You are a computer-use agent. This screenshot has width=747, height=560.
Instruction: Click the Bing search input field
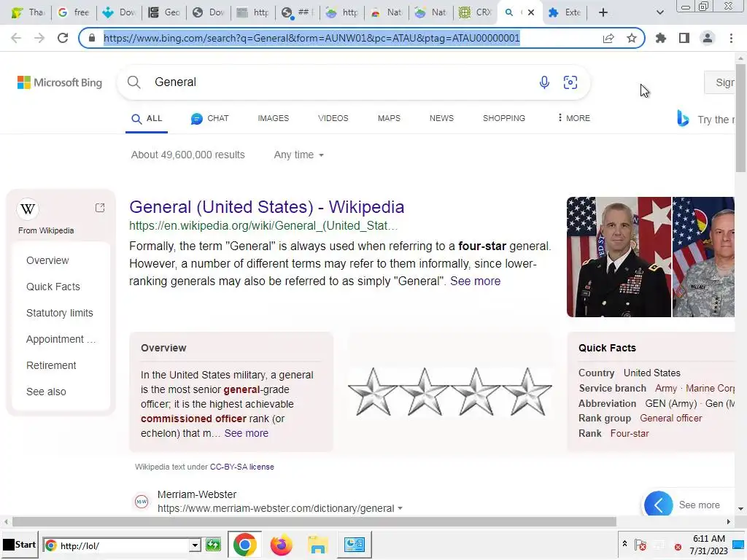tap(343, 82)
